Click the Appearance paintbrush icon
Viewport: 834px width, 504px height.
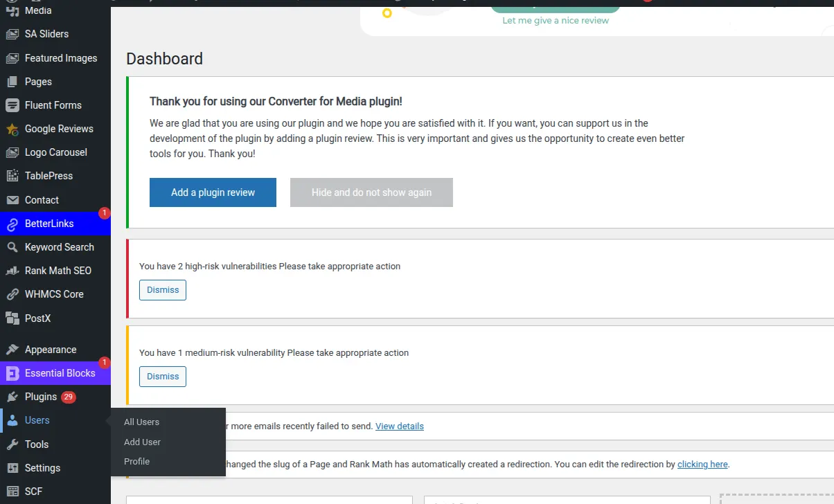click(x=12, y=350)
